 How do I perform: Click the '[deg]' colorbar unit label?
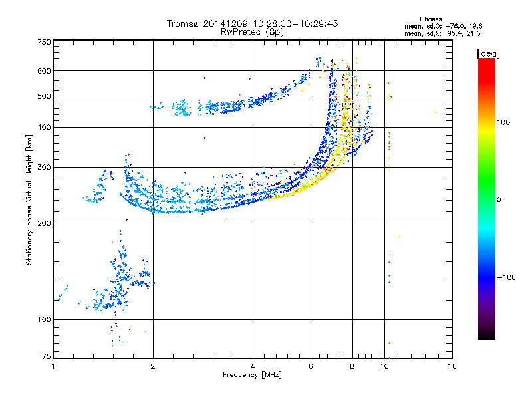click(x=488, y=53)
